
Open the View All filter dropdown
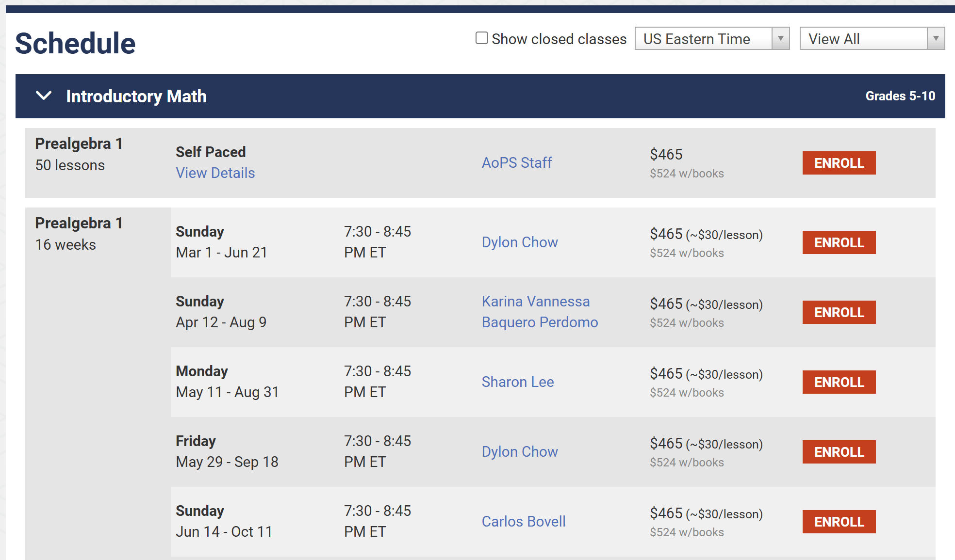pos(872,39)
